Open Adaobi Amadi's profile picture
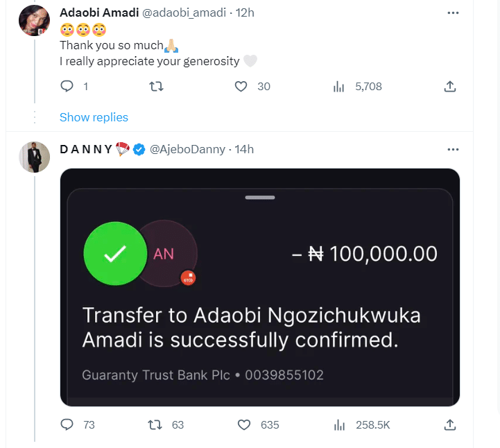This screenshot has height=448, width=500. pyautogui.click(x=33, y=21)
